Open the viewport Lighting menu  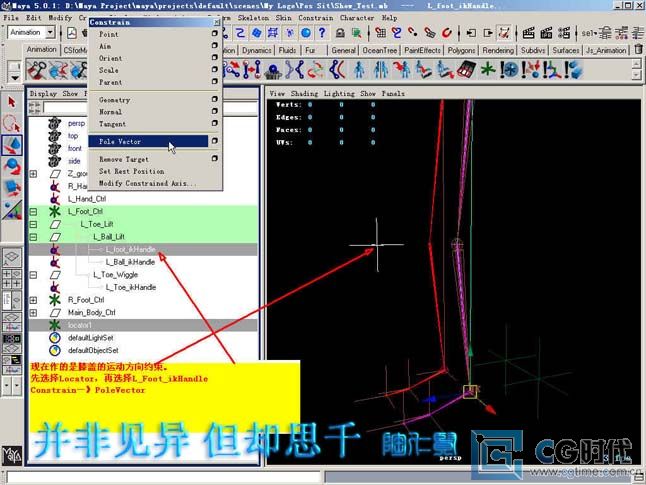[339, 94]
